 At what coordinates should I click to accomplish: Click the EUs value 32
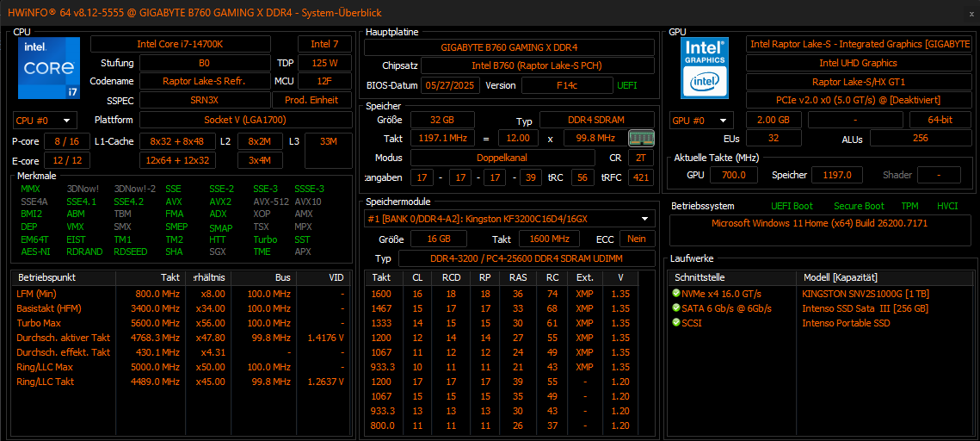click(x=774, y=138)
